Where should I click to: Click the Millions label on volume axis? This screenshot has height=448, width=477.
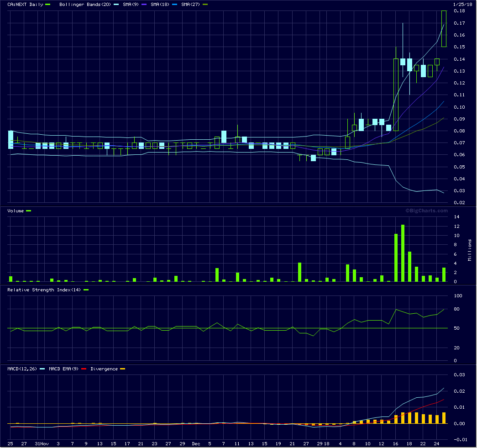click(x=470, y=250)
